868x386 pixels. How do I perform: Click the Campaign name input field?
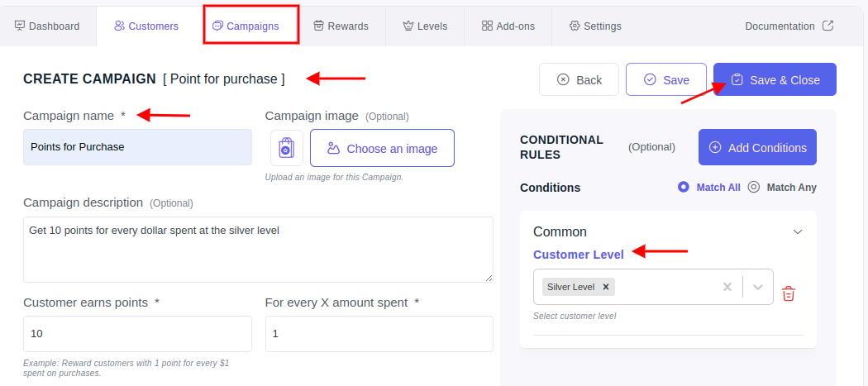(x=137, y=147)
